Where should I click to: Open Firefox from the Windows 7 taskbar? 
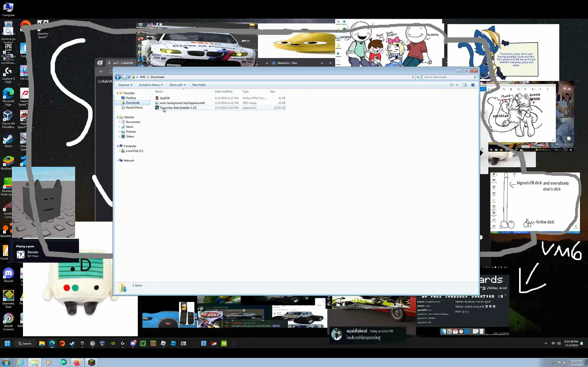pyautogui.click(x=77, y=363)
